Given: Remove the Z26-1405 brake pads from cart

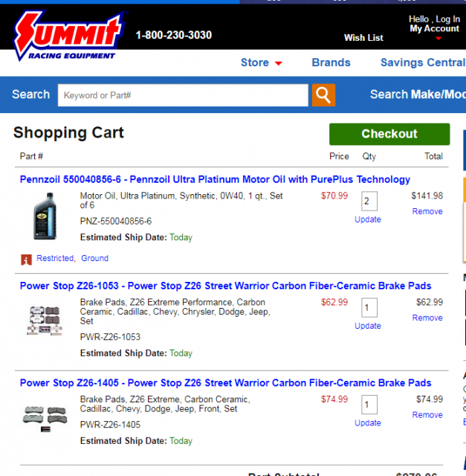Looking at the screenshot, I should pos(427,415).
